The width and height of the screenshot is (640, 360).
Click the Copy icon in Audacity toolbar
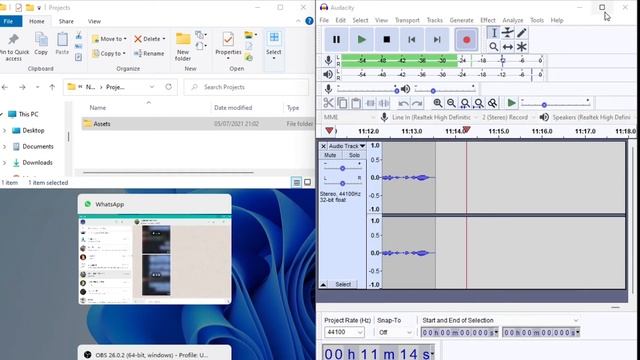pyautogui.click(x=342, y=103)
